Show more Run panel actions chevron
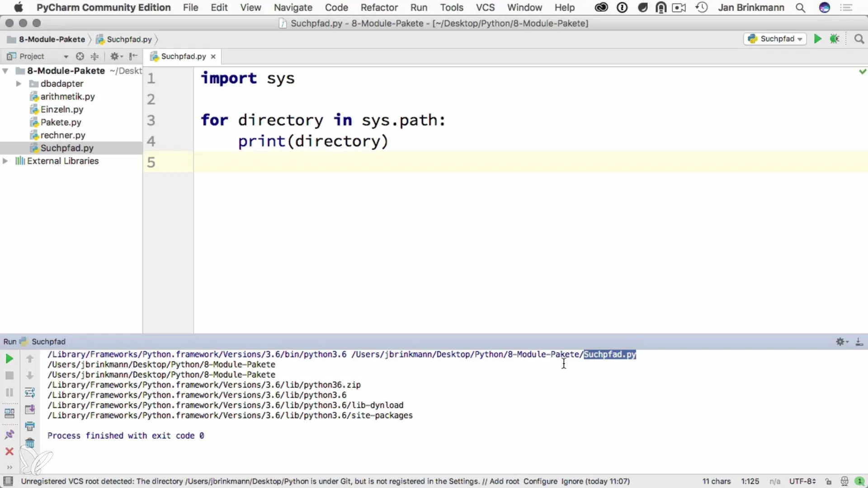 9,467
